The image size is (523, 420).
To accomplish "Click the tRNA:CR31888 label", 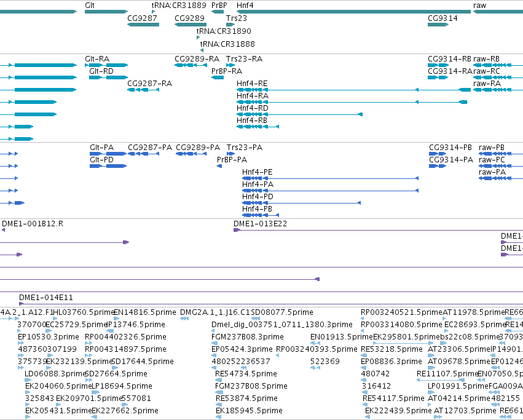I will [227, 44].
